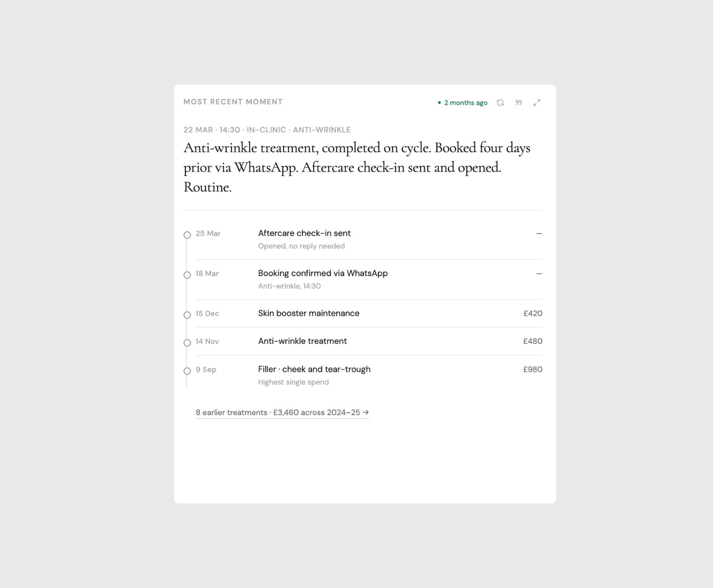
Task: Click the 2 months ago timestamp
Action: tap(466, 103)
